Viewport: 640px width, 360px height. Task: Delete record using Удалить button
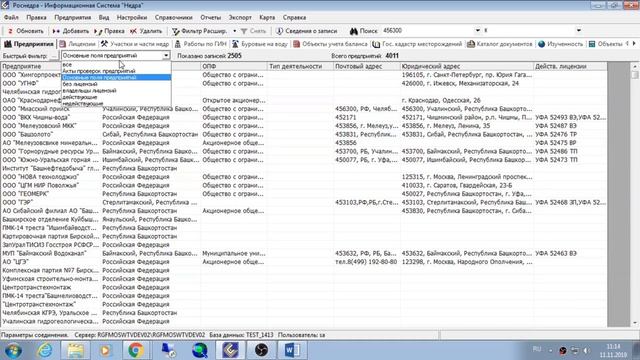click(x=146, y=31)
